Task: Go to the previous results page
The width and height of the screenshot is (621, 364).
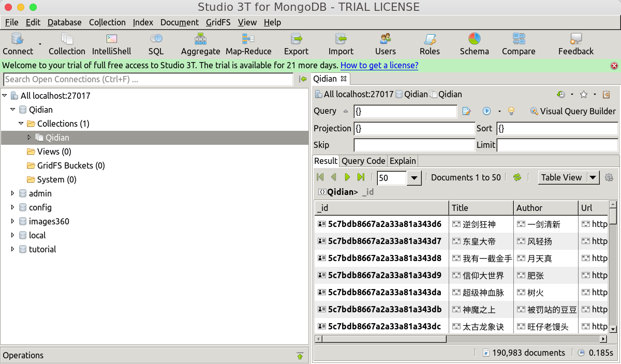Action: tap(334, 177)
